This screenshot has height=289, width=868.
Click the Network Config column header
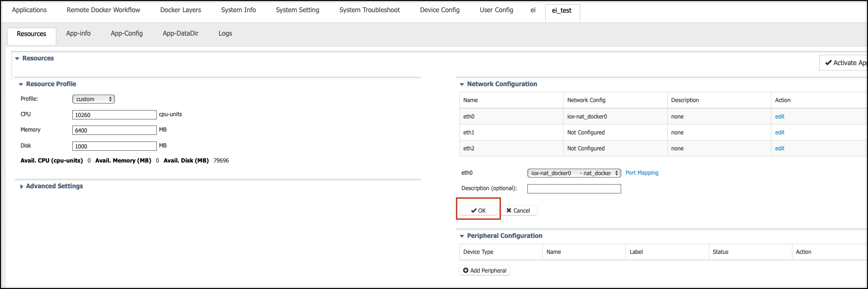(x=615, y=100)
